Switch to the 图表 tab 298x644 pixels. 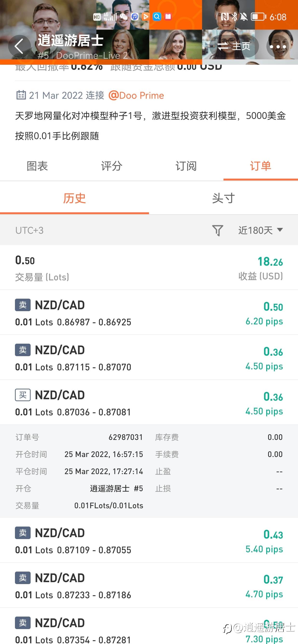[x=37, y=166]
